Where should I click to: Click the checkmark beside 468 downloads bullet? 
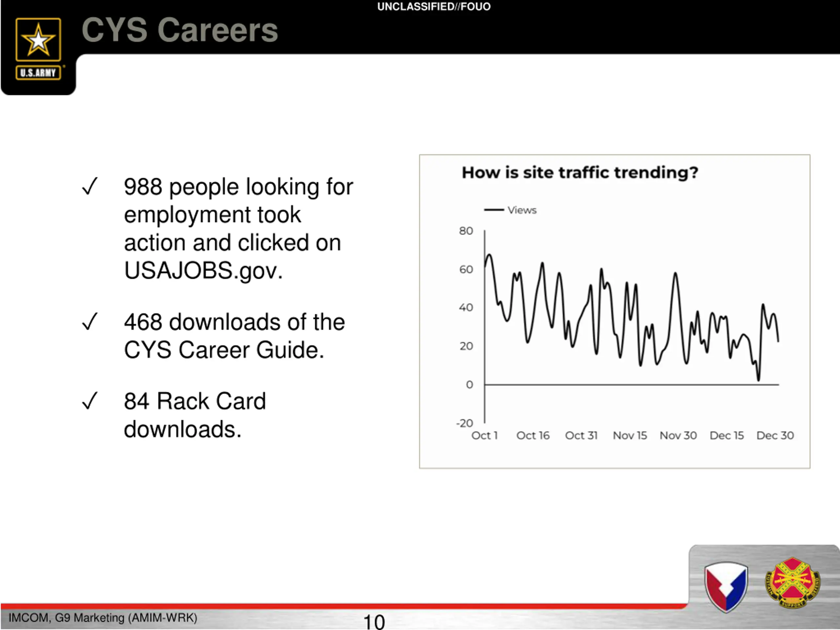coord(90,321)
